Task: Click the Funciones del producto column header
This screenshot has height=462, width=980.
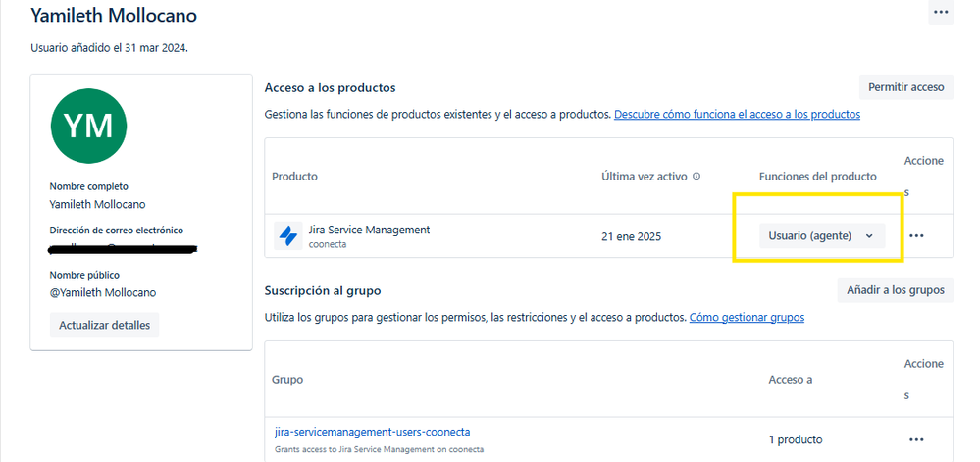Action: 818,177
